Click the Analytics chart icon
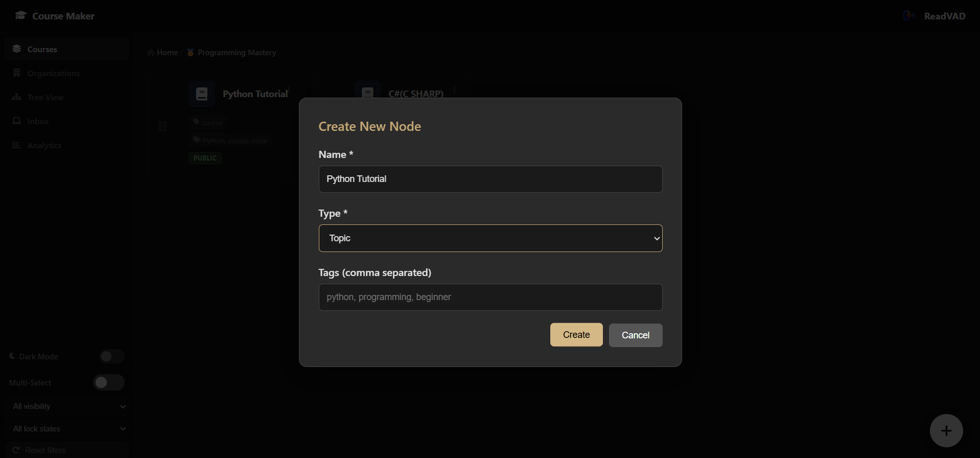 [x=17, y=145]
